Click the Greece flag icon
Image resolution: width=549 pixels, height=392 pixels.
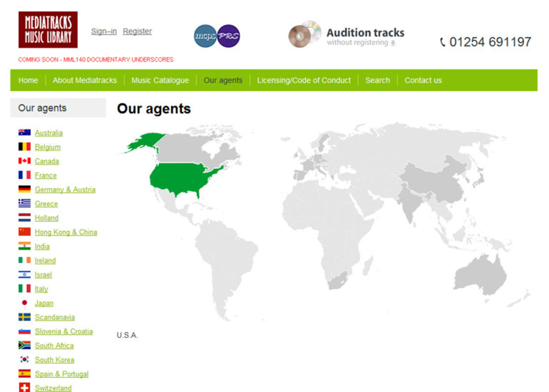[24, 203]
